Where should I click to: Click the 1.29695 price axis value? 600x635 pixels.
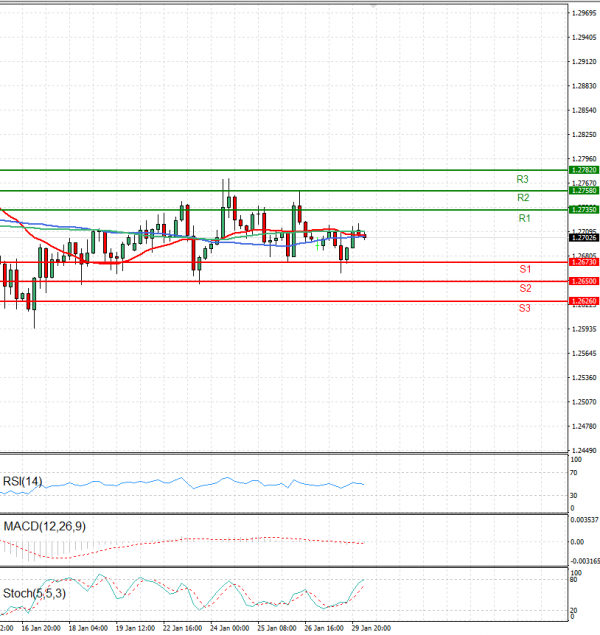point(584,13)
